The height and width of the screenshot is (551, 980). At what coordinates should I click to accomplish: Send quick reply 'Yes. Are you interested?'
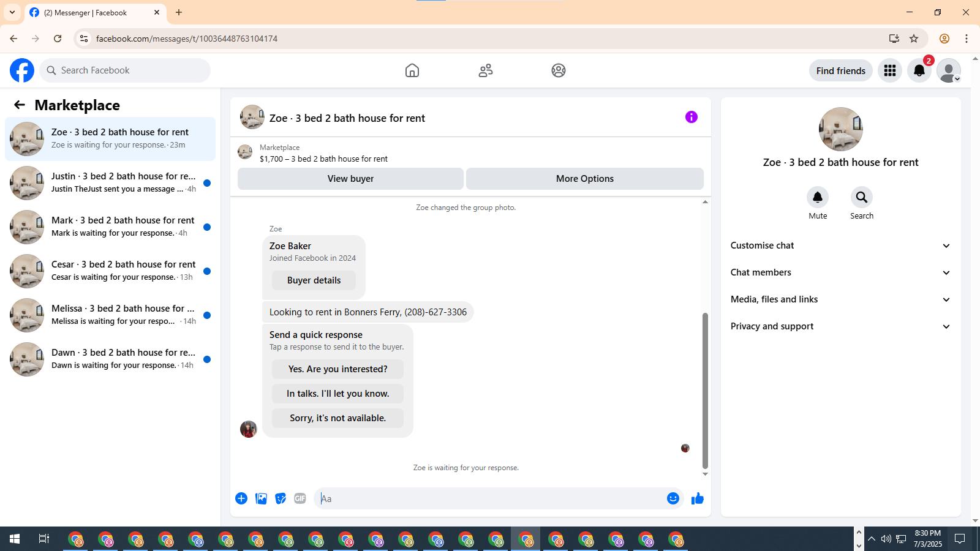point(337,369)
